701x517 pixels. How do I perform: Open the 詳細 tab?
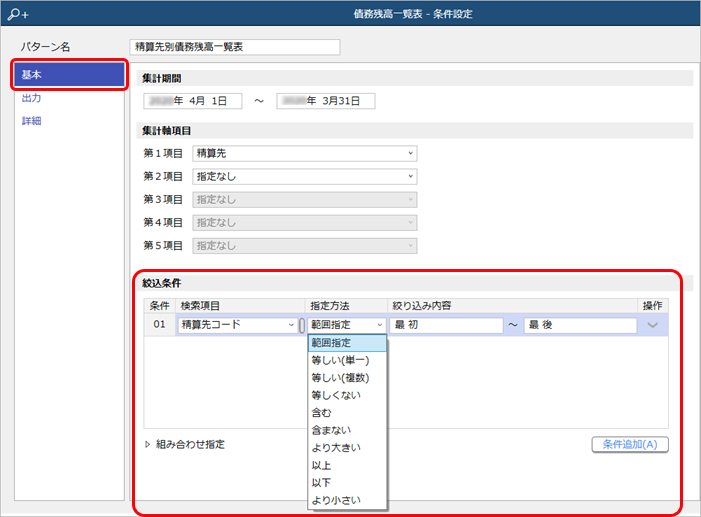32,121
